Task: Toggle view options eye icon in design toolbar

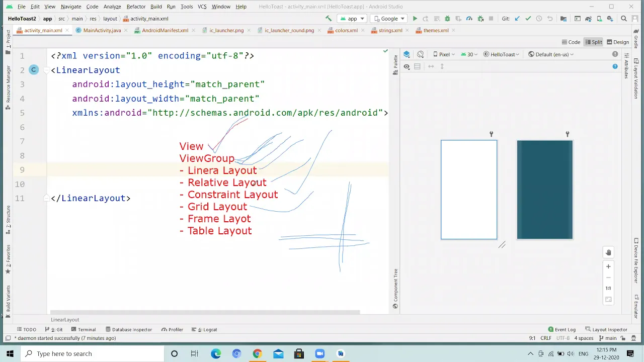Action: (407, 66)
